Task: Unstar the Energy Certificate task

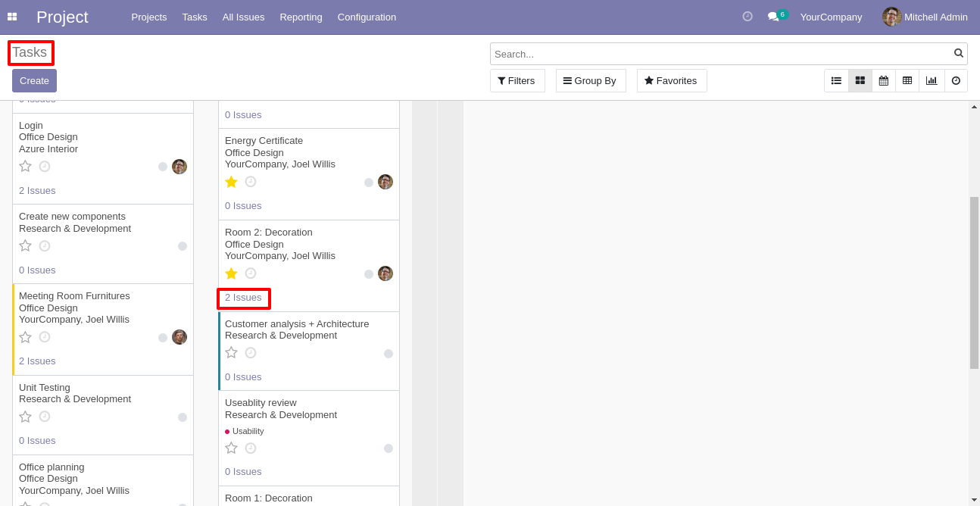Action: [x=231, y=182]
